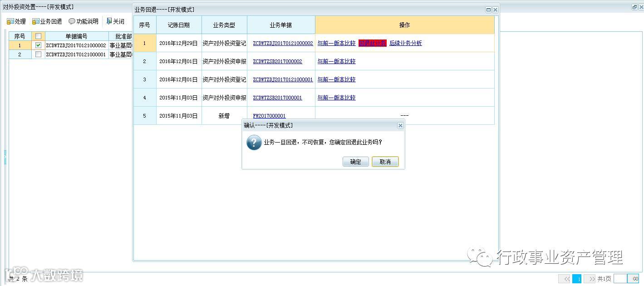Open document link ZCDWTZDJ20170121000002 in rollback table
Viewport: 644px width, 286px height.
(283, 43)
